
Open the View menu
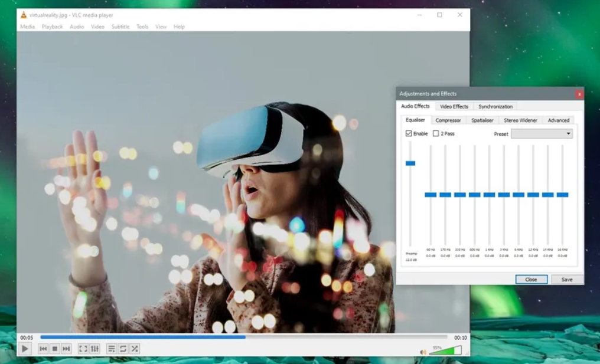161,27
